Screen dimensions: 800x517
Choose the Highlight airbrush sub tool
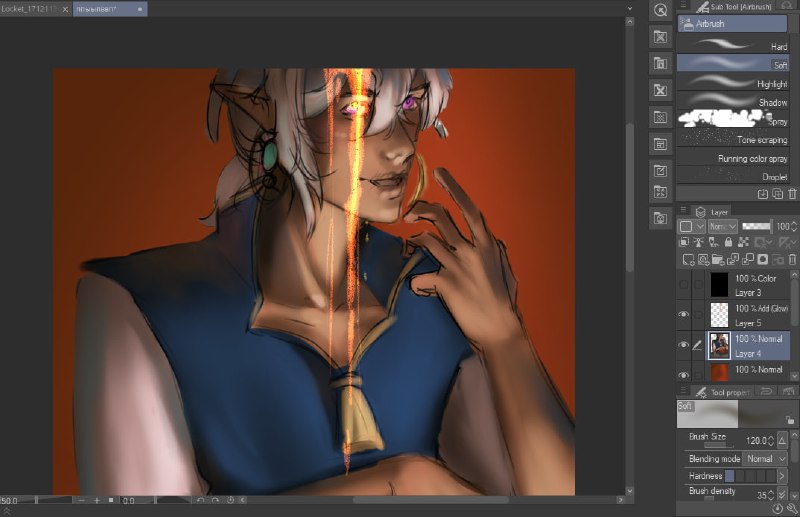(x=733, y=83)
